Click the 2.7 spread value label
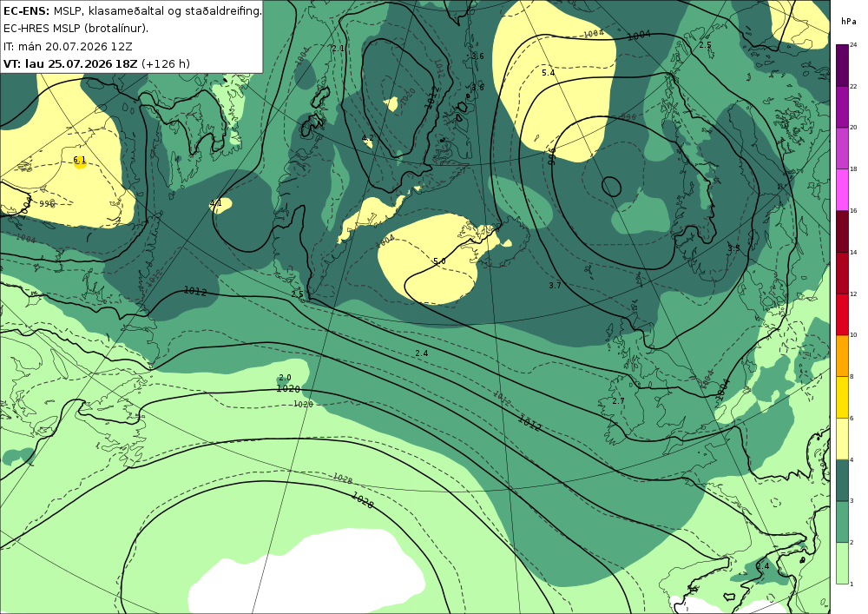Viewport: 868px width, 614px height. 618,401
